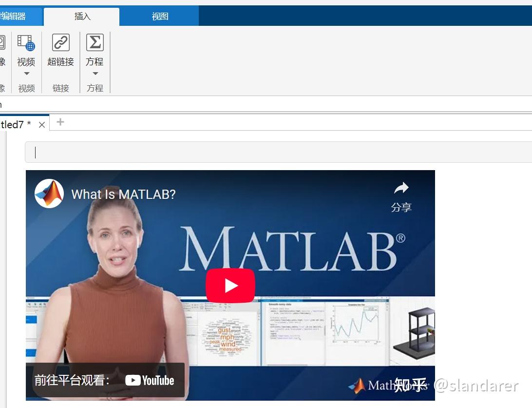The height and width of the screenshot is (408, 532).
Task: Click the 方程 sigma equation icon
Action: (x=95, y=42)
